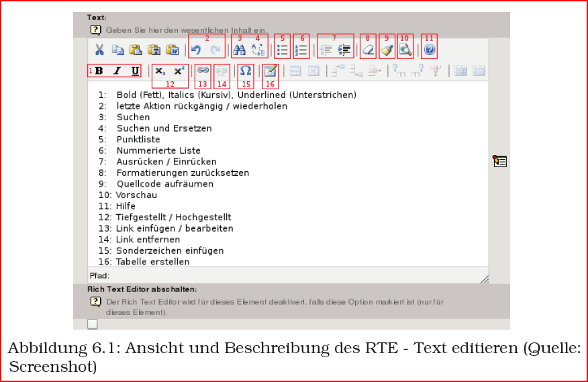Insert a bullet list

point(282,50)
